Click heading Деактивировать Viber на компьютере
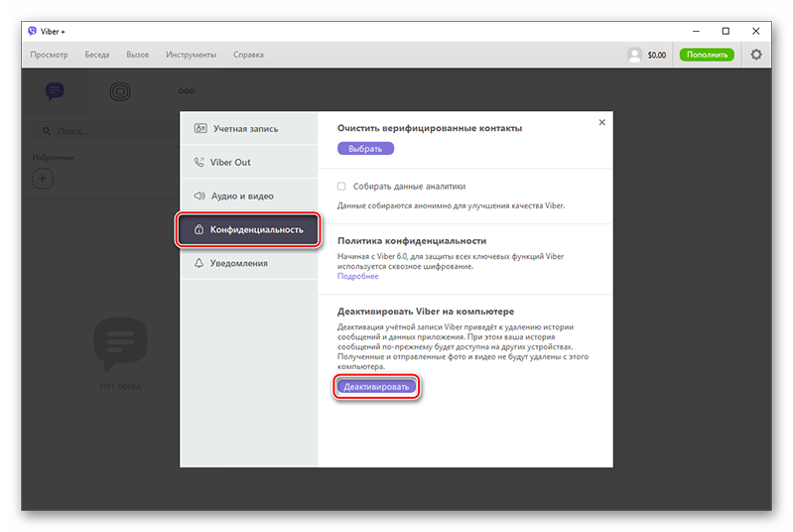793x532 pixels. click(426, 312)
